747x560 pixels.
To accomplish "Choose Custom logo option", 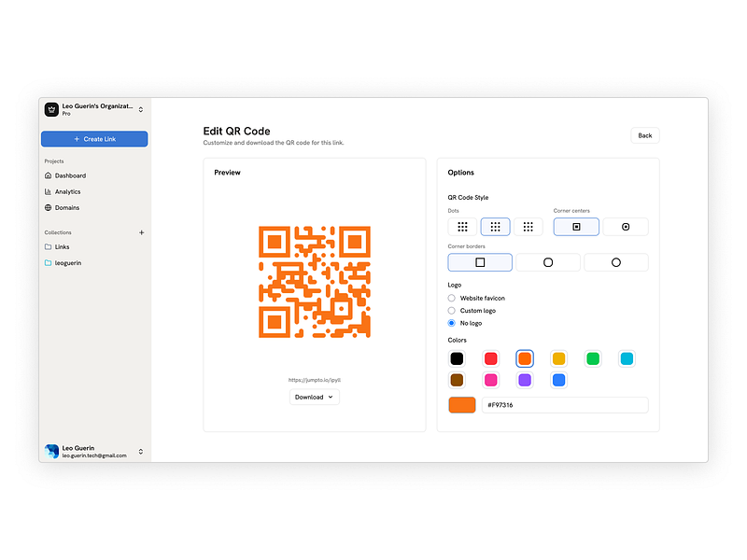I will pyautogui.click(x=452, y=311).
